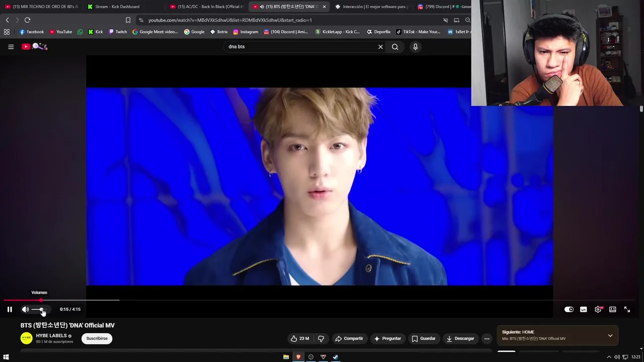
Task: Reload the page
Action: click(x=27, y=20)
